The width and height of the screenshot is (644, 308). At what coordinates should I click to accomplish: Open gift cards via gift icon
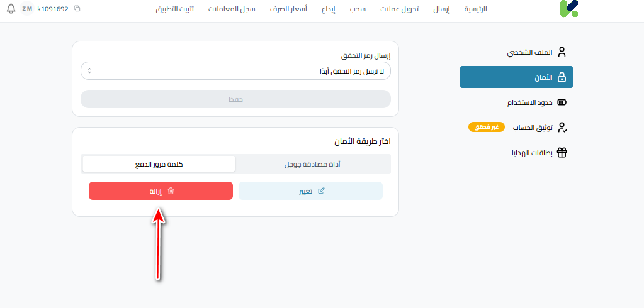(562, 153)
